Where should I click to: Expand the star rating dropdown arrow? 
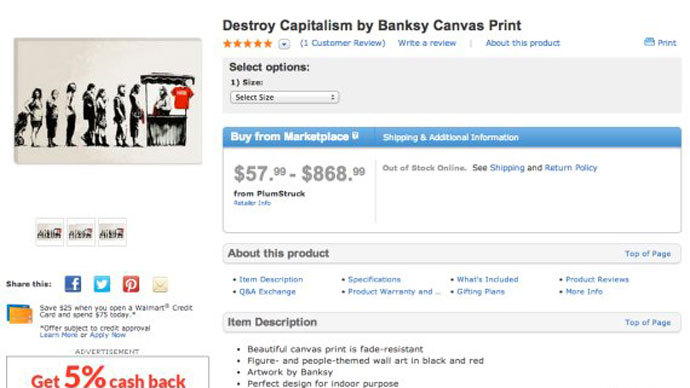284,44
